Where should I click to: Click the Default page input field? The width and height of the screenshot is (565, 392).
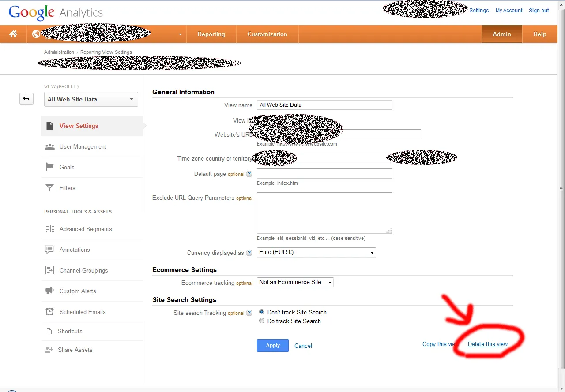324,173
